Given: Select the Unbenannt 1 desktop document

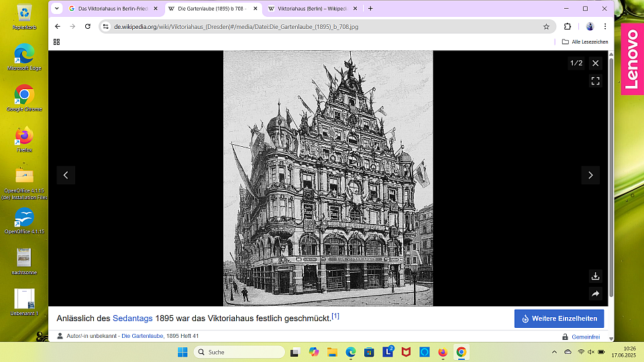Looking at the screenshot, I should [x=24, y=302].
